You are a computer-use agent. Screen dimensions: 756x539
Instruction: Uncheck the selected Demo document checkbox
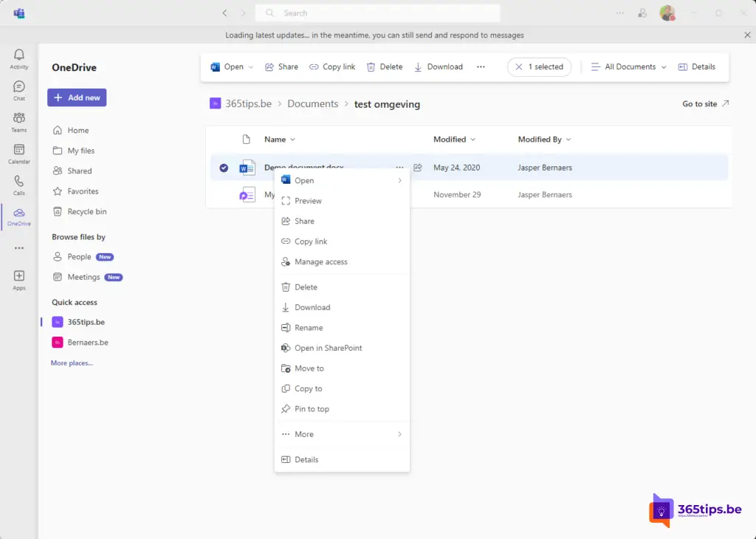[224, 168]
